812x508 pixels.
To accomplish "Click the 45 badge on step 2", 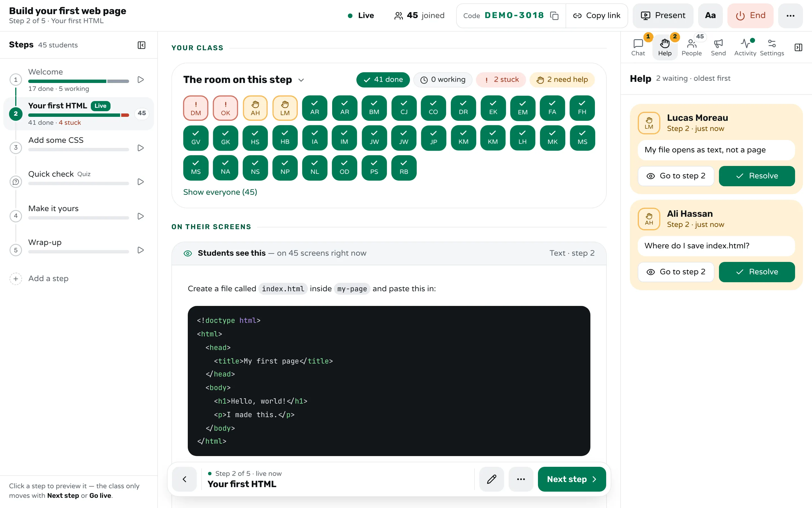I will pos(142,113).
